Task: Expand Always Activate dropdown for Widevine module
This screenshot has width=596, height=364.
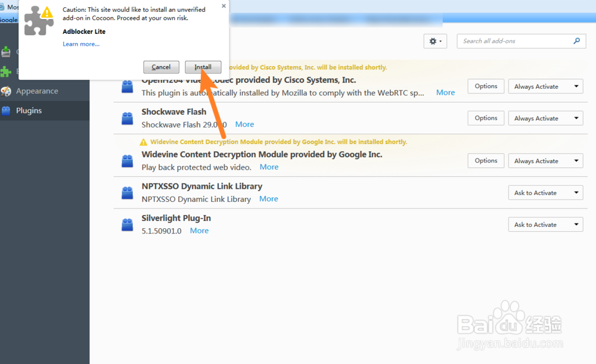Action: (545, 161)
